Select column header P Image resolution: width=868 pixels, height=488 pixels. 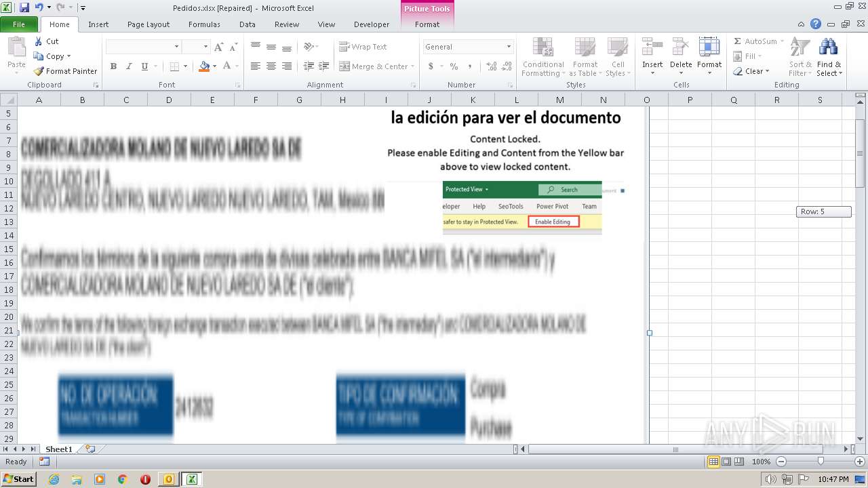point(690,100)
